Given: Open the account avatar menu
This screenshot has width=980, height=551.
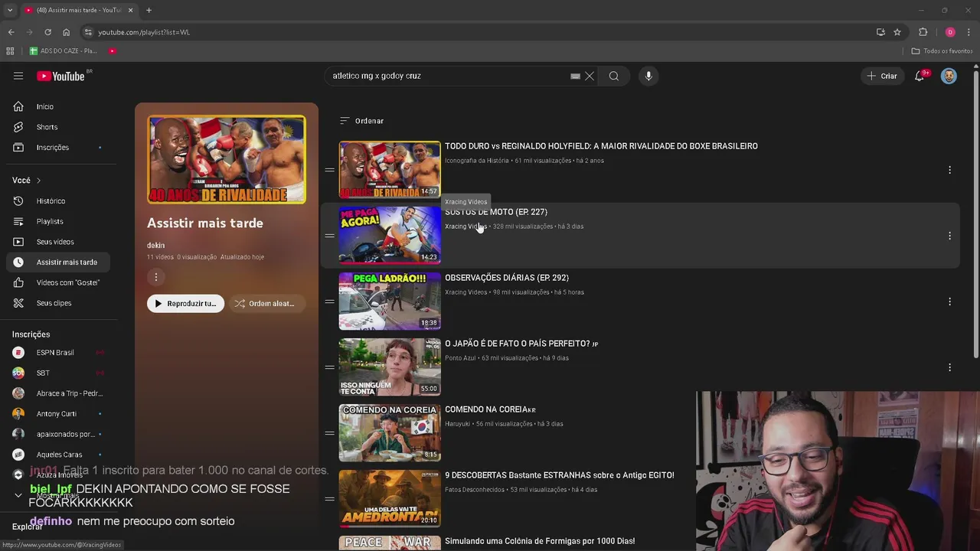Looking at the screenshot, I should pos(949,76).
